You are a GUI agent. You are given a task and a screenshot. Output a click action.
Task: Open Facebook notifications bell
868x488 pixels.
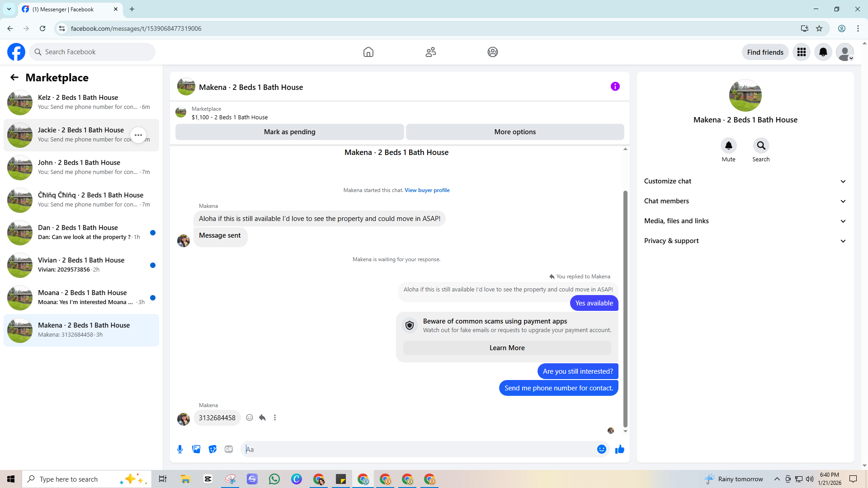[823, 52]
